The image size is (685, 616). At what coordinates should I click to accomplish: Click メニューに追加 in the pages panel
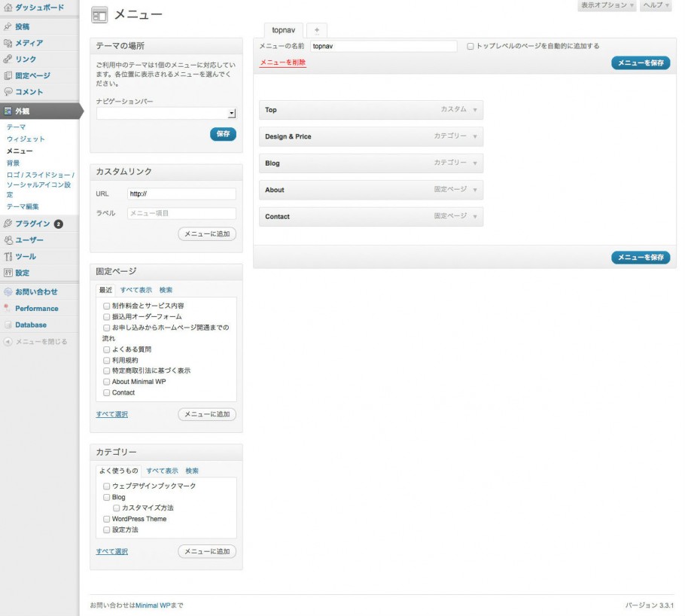click(207, 414)
